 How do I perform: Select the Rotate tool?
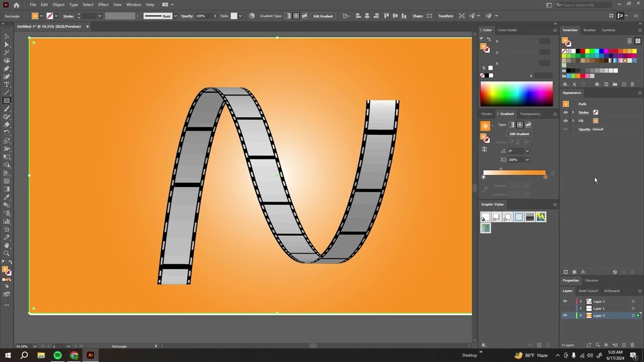pyautogui.click(x=7, y=133)
